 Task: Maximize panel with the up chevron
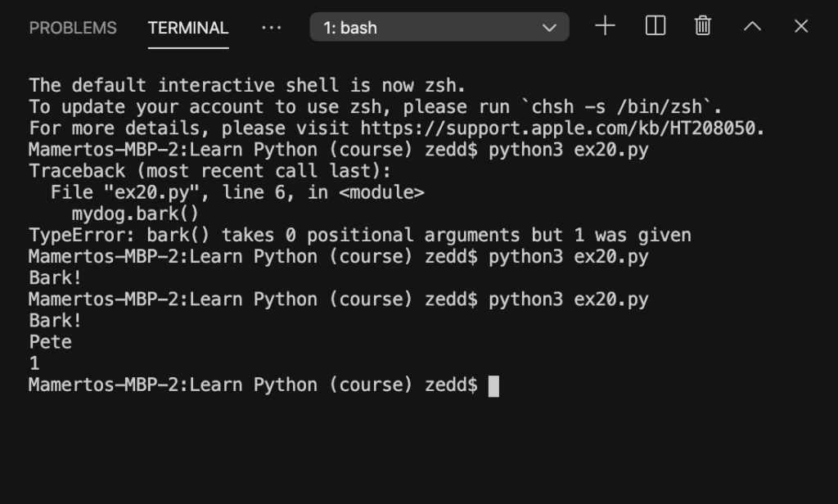[753, 26]
